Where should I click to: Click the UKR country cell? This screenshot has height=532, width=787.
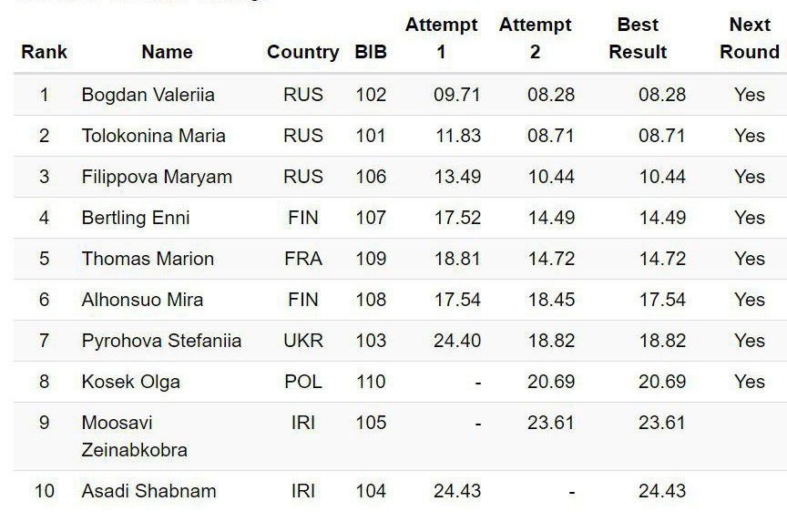tap(302, 341)
